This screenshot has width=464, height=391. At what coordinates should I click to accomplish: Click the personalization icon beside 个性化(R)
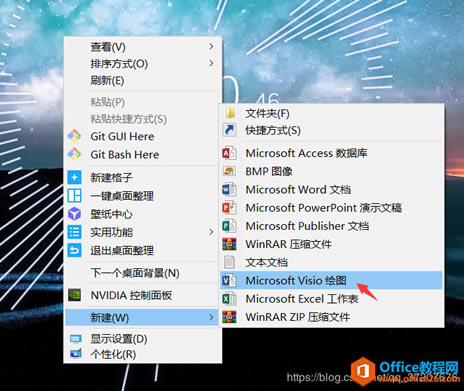tap(76, 354)
